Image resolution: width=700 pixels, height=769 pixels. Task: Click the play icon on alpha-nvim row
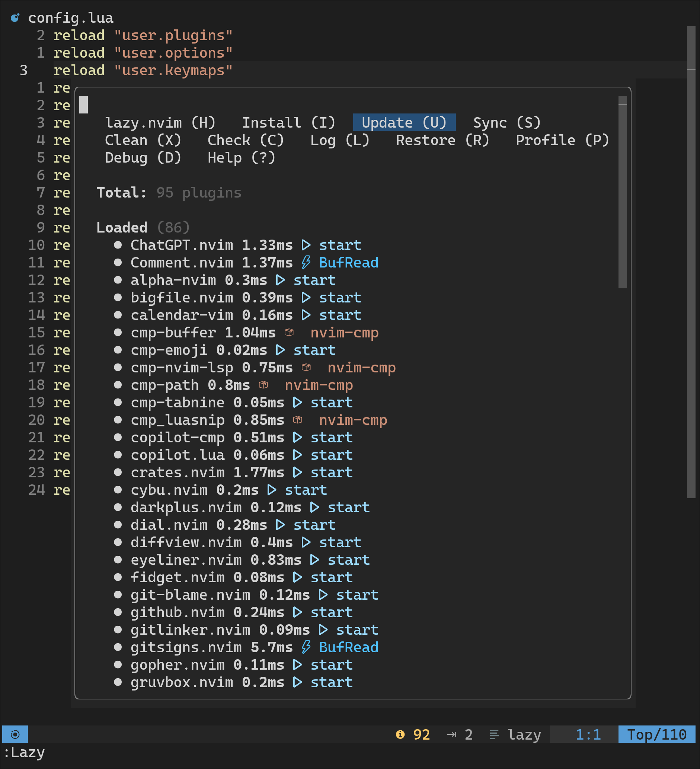click(280, 280)
